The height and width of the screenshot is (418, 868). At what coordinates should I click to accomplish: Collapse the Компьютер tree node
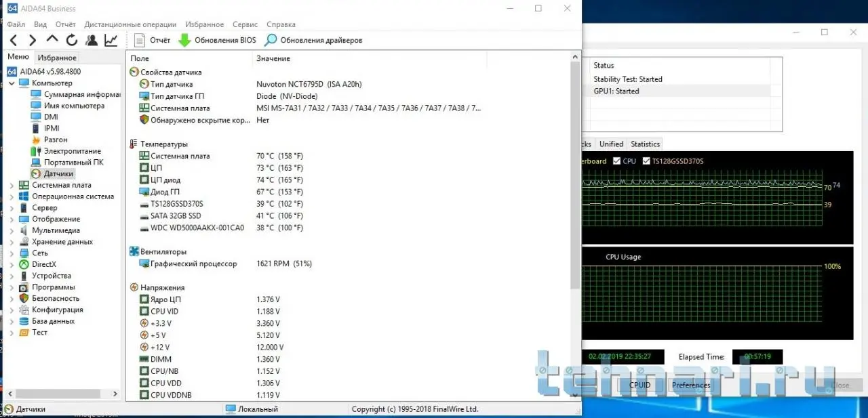(x=12, y=83)
